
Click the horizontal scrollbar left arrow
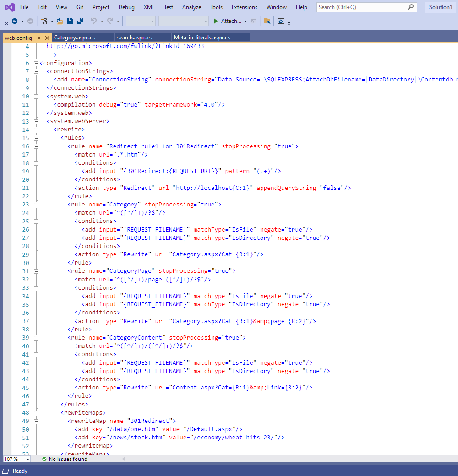(124, 459)
